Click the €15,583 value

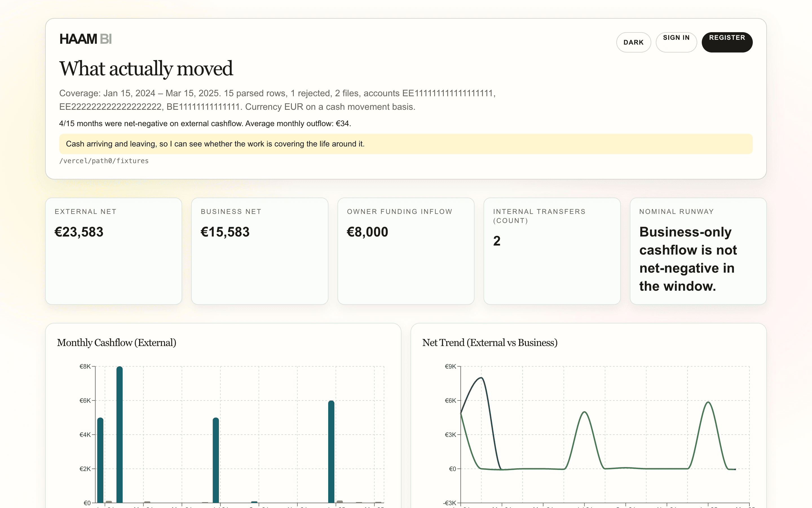pyautogui.click(x=225, y=232)
